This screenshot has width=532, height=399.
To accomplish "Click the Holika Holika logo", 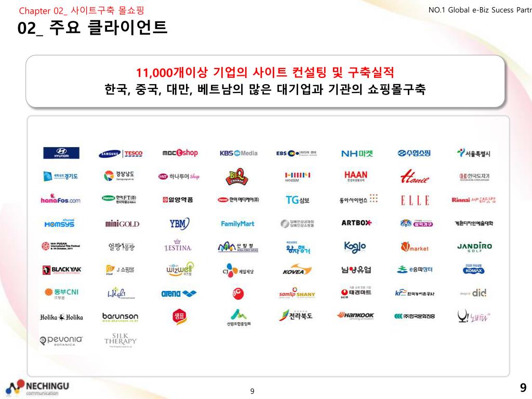I will click(61, 317).
